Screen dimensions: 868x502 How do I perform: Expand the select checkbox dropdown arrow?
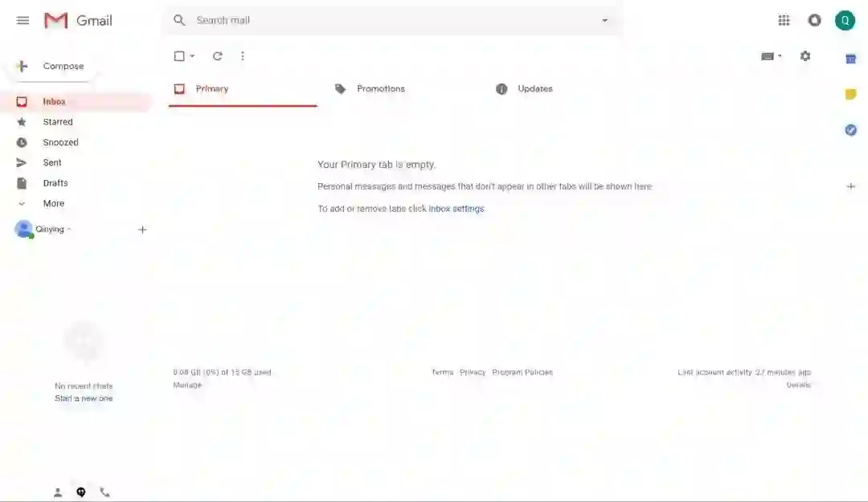(192, 56)
